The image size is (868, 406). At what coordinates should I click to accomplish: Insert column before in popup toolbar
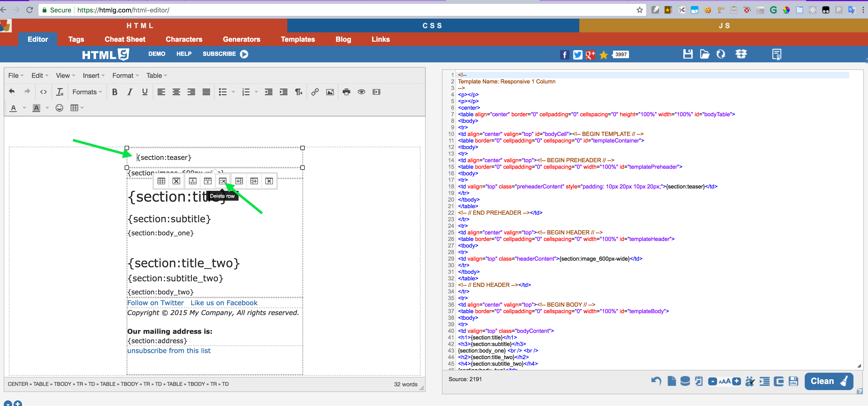239,181
